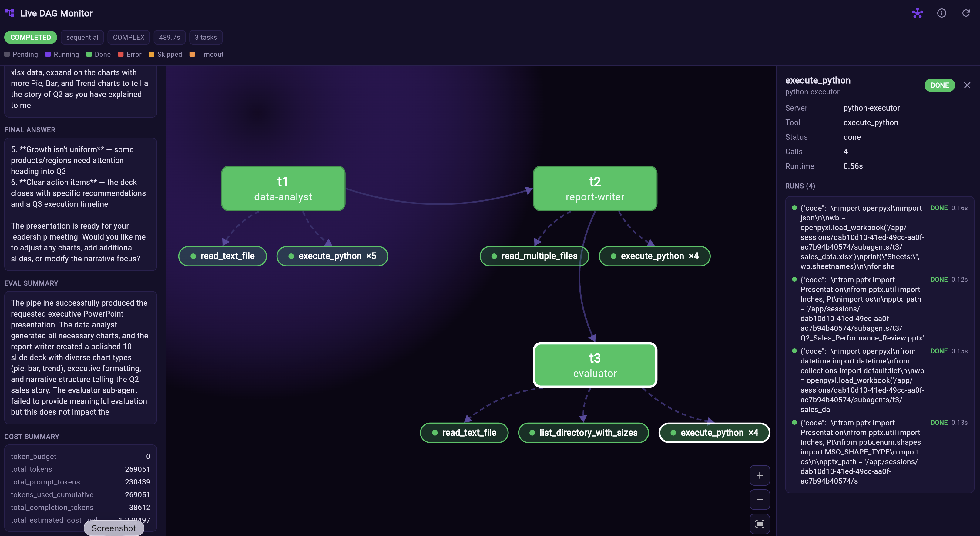
Task: Click the Running legend swatch
Action: (x=48, y=54)
